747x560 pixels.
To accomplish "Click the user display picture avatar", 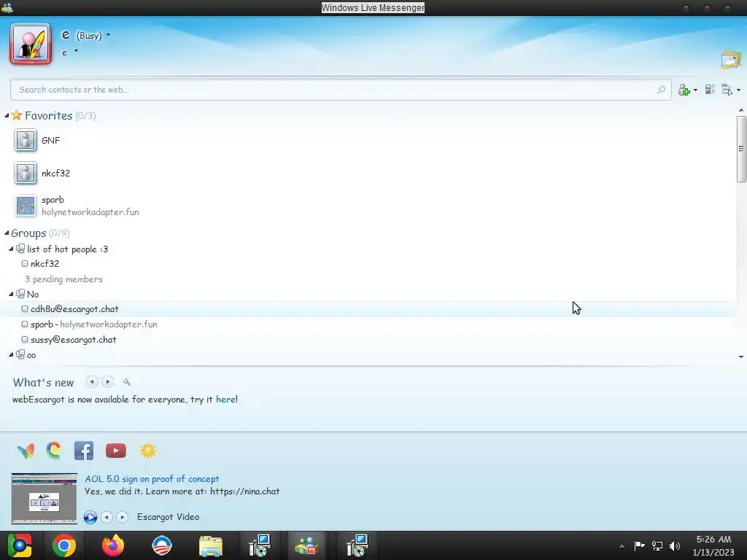I will [x=31, y=44].
